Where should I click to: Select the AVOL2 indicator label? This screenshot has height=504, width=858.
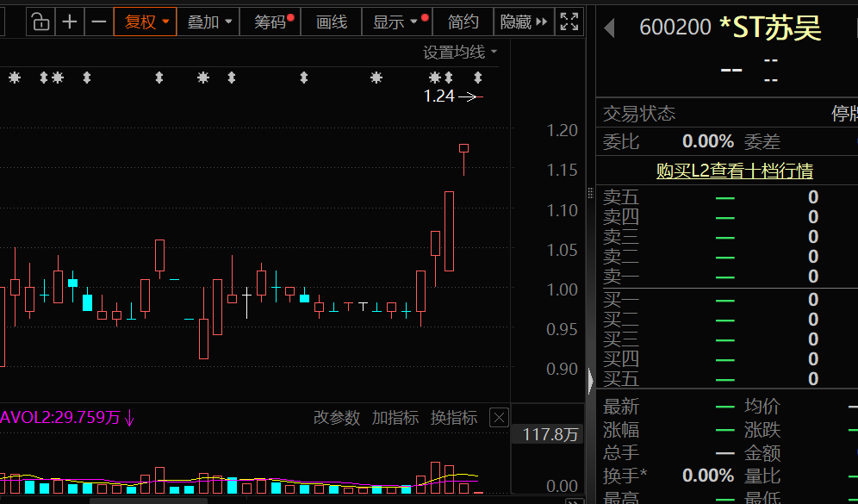(x=60, y=417)
